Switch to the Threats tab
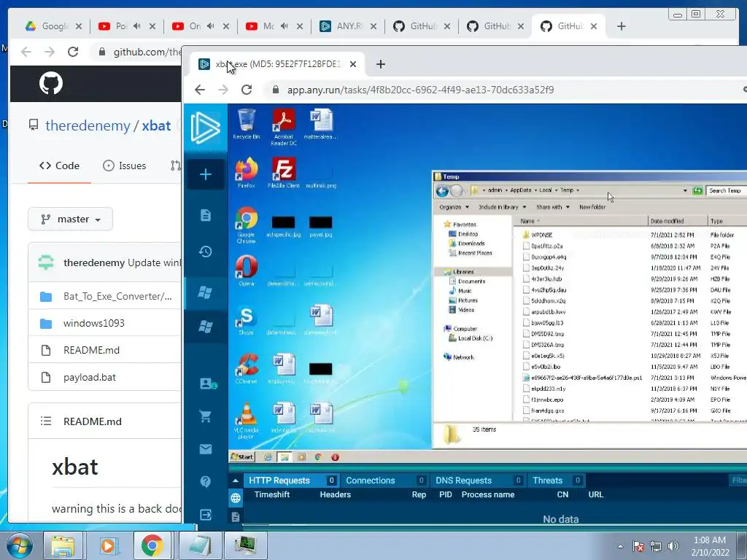The height and width of the screenshot is (560, 747). click(556, 481)
